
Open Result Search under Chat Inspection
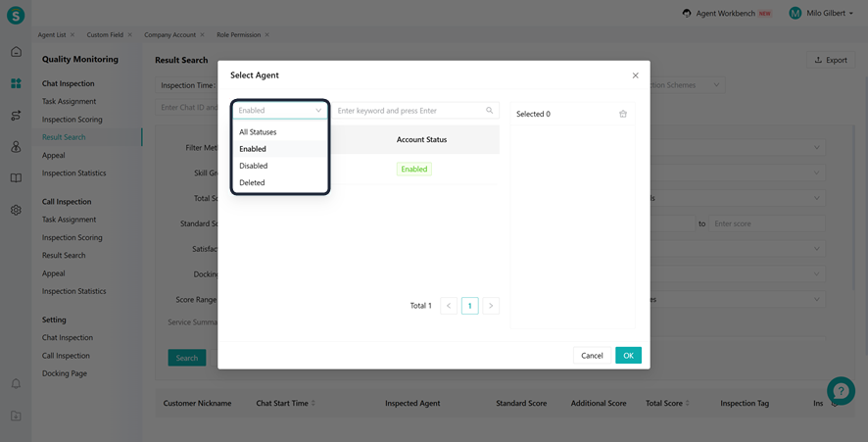point(64,137)
